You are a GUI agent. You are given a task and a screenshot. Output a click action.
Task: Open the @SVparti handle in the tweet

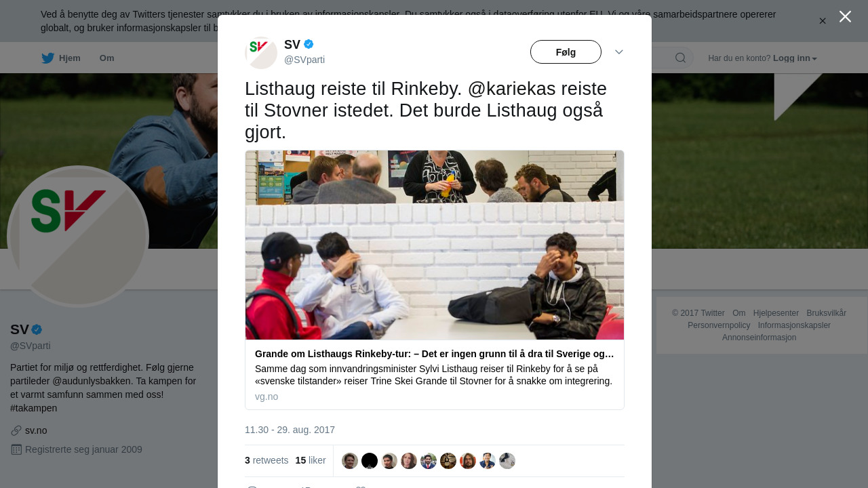pyautogui.click(x=304, y=60)
